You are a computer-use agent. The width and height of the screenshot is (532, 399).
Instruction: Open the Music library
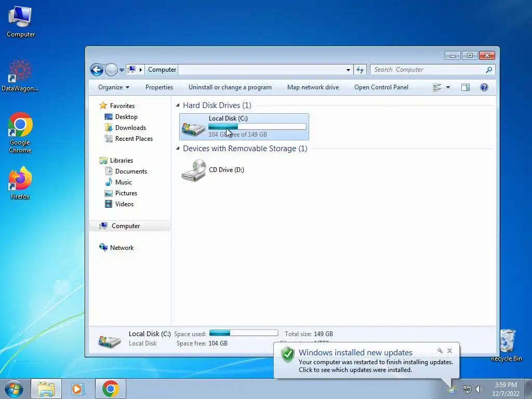tap(118, 182)
